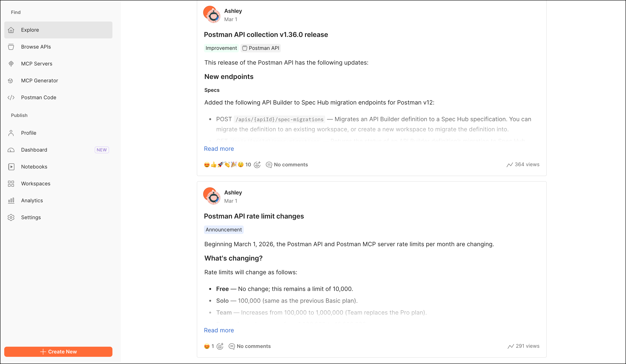
Task: Click the Dashboard gauge icon
Action: tap(11, 150)
